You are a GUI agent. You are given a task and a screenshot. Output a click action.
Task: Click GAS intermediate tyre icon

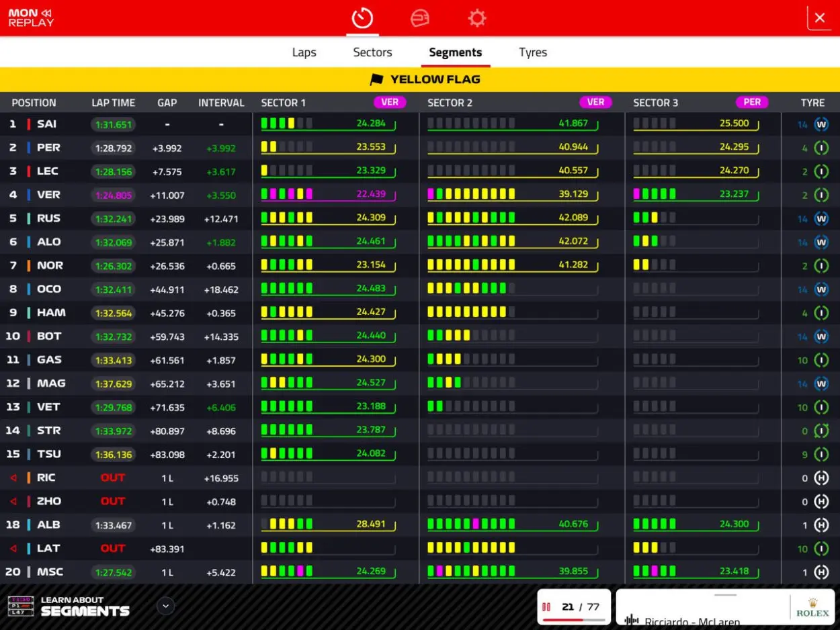click(x=821, y=360)
